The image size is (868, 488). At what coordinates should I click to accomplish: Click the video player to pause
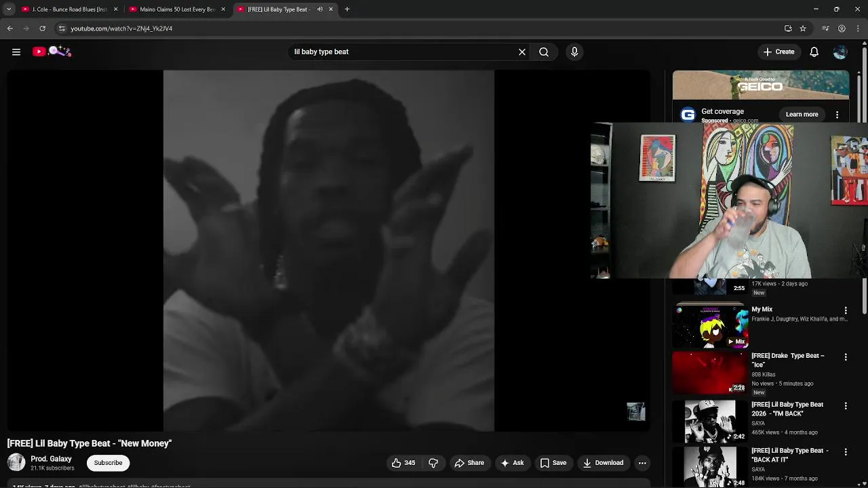coord(329,251)
